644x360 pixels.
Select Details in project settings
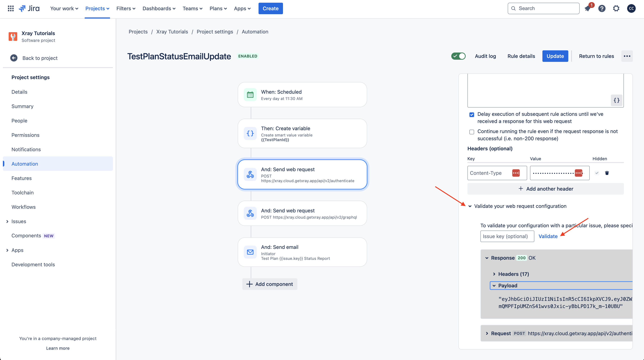[58, 92]
